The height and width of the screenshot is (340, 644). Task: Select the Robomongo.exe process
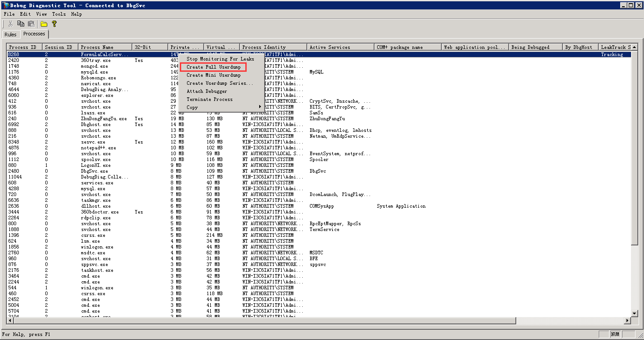(x=319, y=78)
